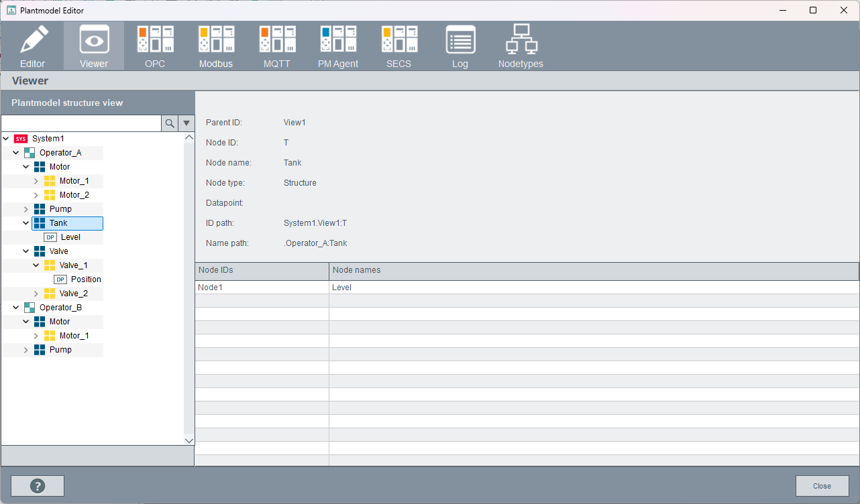Viewport: 860px width, 504px height.
Task: Click the DP icon beside Position
Action: pos(60,279)
